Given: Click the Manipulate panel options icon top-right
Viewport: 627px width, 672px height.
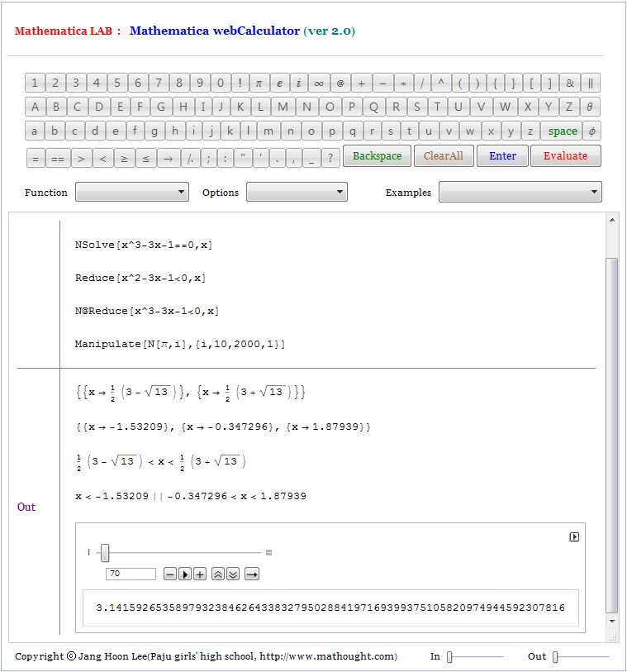Looking at the screenshot, I should coord(574,537).
